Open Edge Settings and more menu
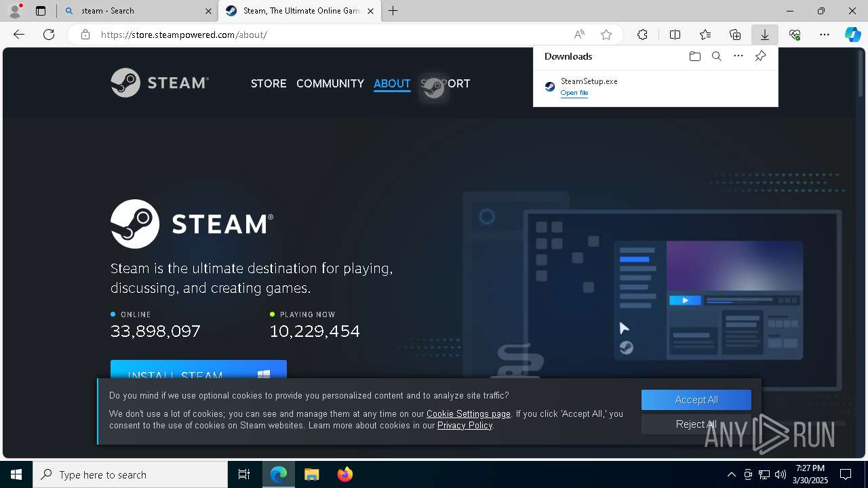 click(x=825, y=35)
